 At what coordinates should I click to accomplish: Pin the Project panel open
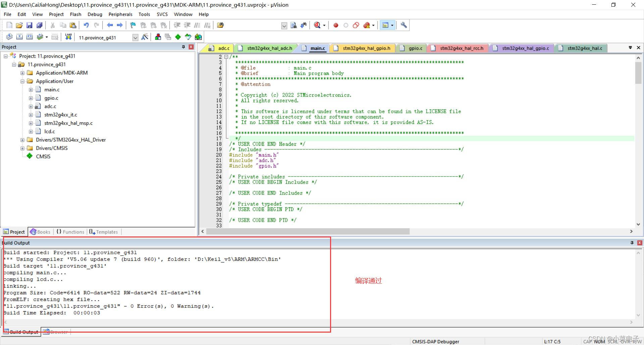[183, 47]
